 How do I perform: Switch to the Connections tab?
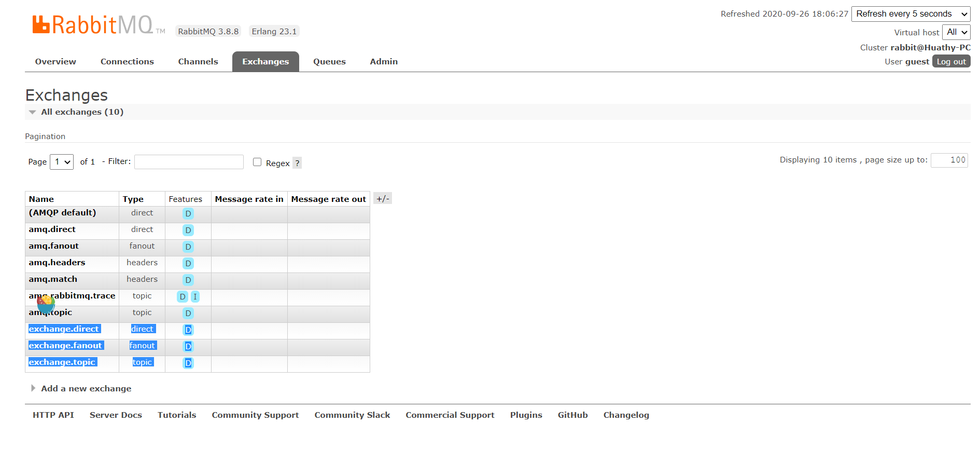[127, 61]
